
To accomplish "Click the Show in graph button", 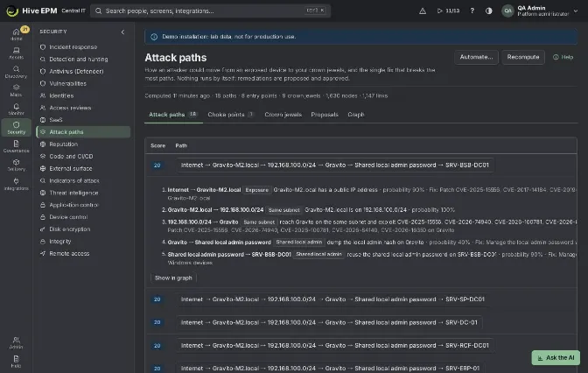I will tap(173, 278).
